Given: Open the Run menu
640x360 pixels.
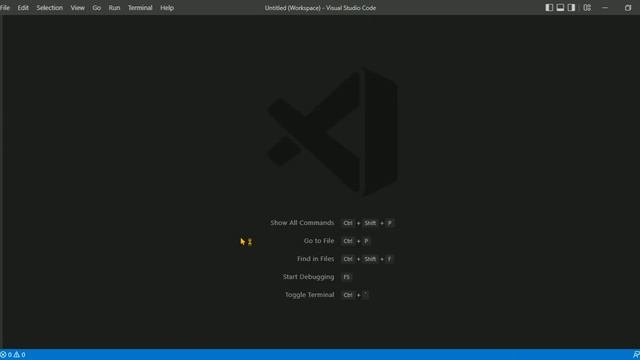Looking at the screenshot, I should pyautogui.click(x=114, y=8).
